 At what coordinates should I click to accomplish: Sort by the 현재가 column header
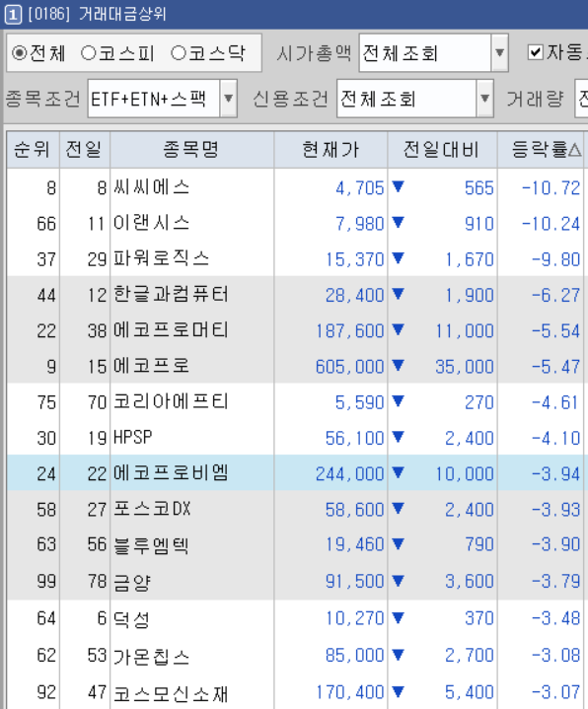coord(331,150)
